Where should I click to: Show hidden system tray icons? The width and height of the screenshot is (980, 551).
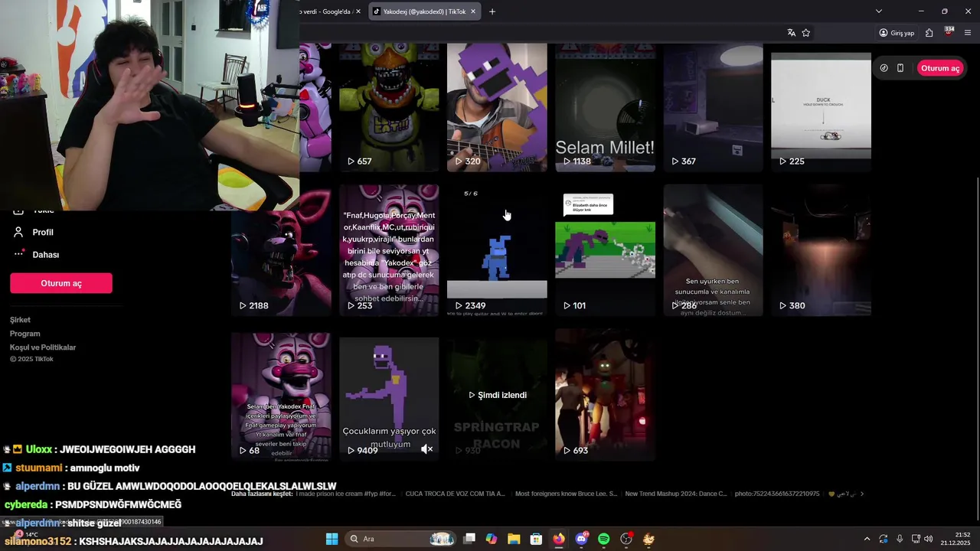coord(867,539)
